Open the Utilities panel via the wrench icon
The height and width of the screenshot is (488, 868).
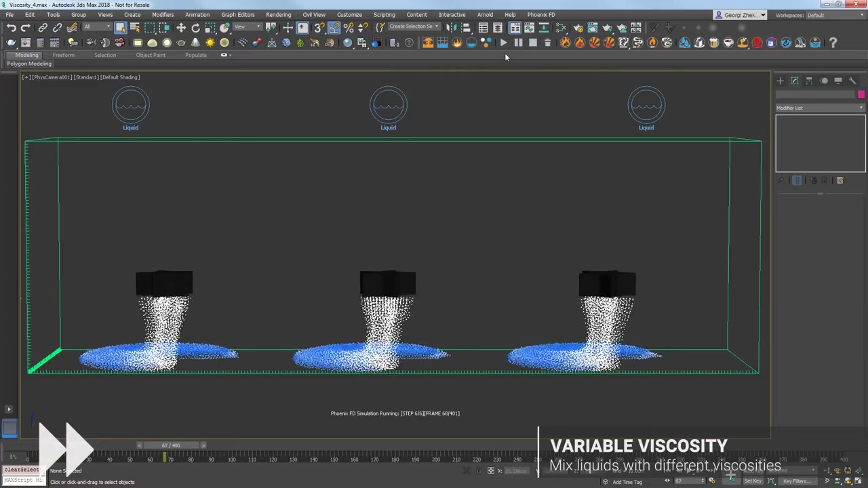(853, 81)
